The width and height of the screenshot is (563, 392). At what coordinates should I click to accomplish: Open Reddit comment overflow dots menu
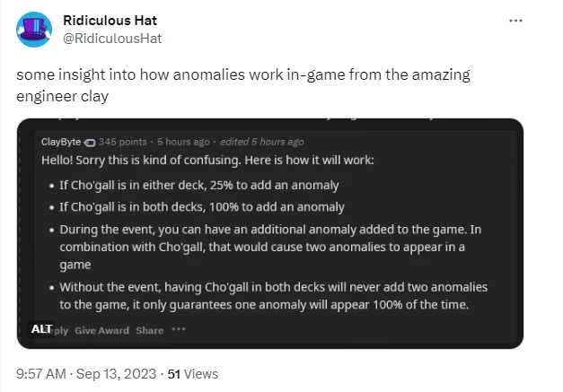[x=179, y=329]
